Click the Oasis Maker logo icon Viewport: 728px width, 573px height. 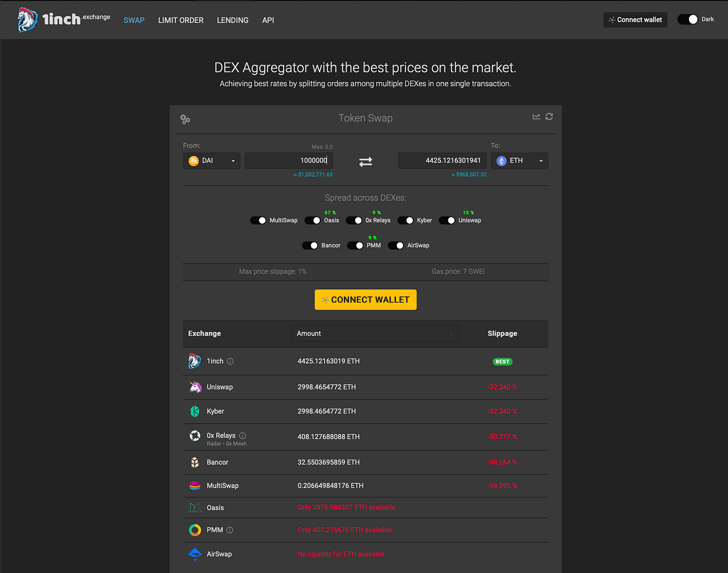pyautogui.click(x=195, y=507)
